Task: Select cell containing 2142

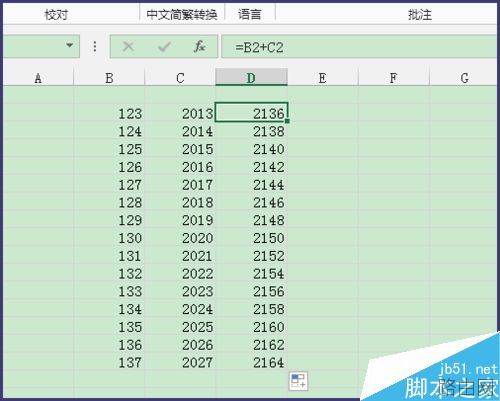Action: pyautogui.click(x=251, y=167)
